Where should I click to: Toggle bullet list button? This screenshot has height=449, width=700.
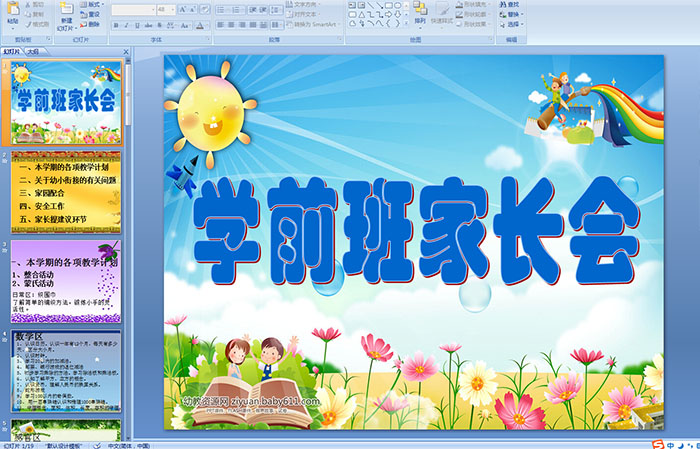point(222,9)
